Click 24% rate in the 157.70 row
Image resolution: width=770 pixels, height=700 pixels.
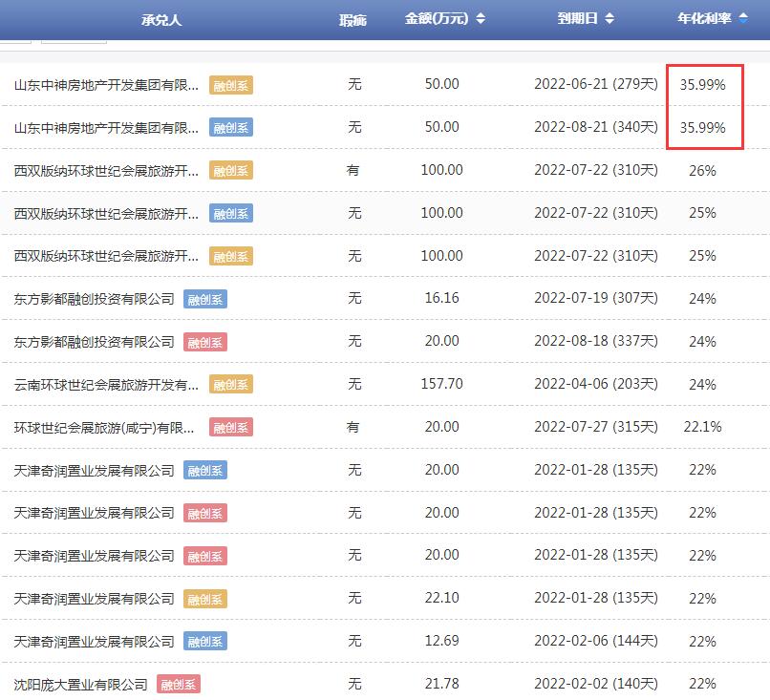(x=702, y=384)
